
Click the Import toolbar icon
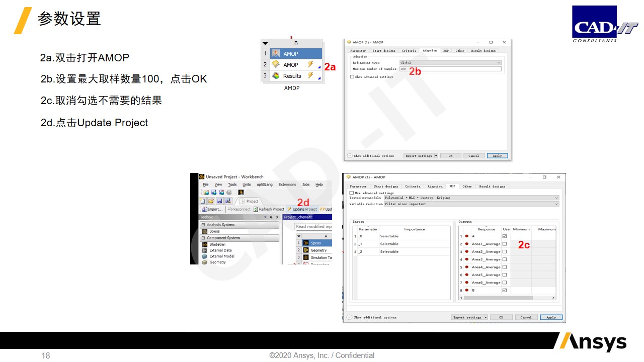point(204,209)
